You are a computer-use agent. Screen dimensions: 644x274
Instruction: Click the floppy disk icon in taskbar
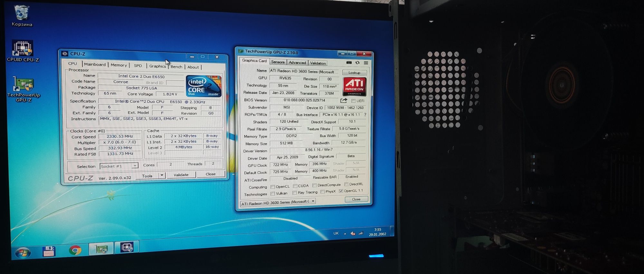pyautogui.click(x=49, y=251)
